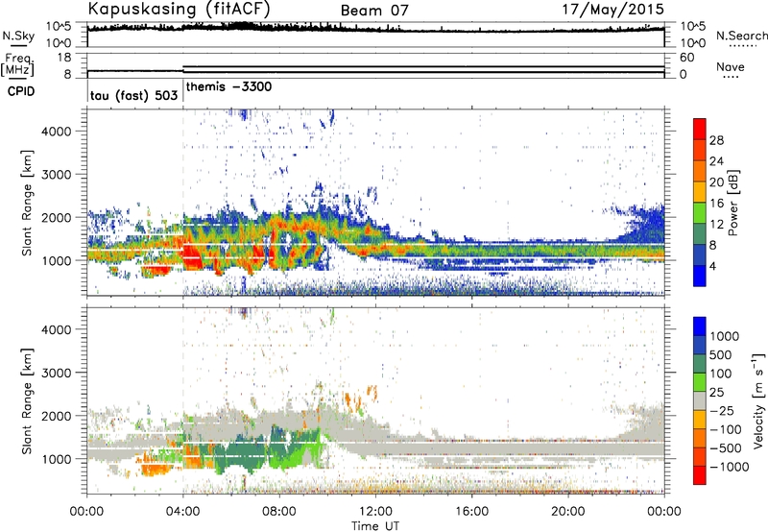Click the 'N.Sky' legend label
This screenshot has height=532, width=768.
point(18,36)
